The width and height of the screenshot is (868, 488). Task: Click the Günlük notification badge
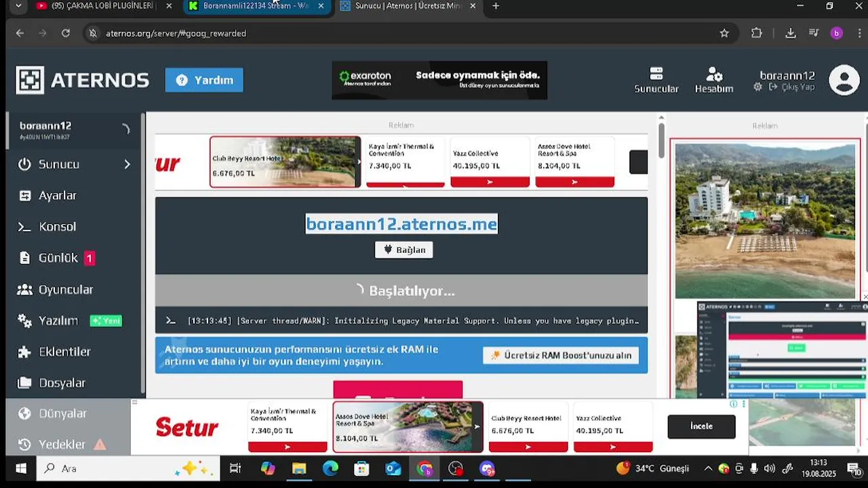[x=90, y=258]
